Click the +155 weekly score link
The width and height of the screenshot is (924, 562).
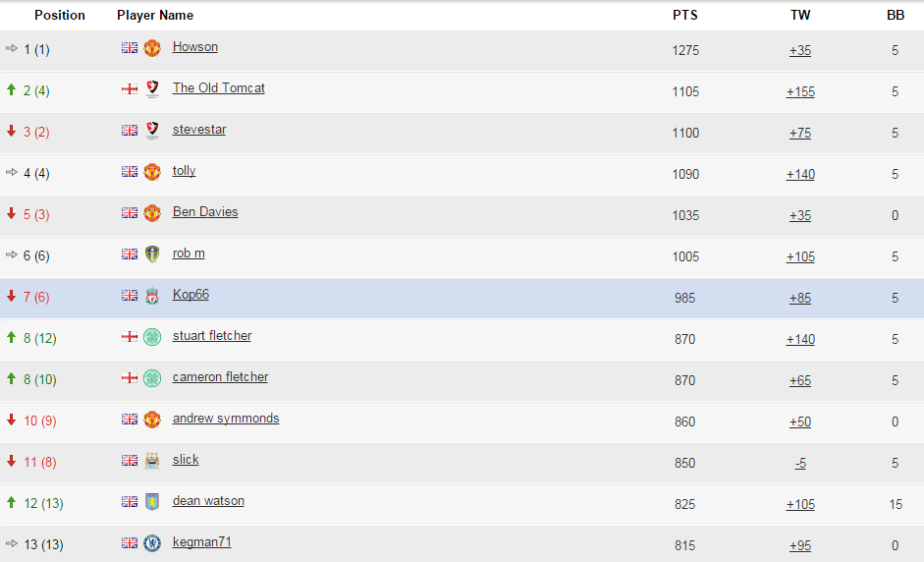point(800,91)
